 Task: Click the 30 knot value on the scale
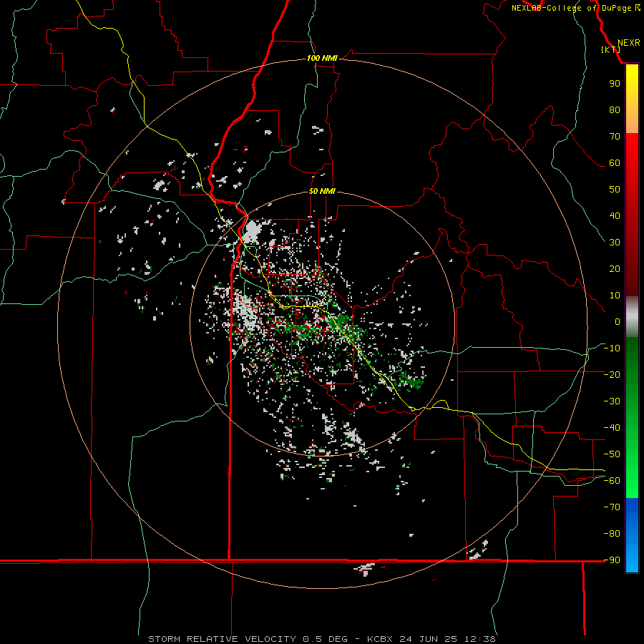point(615,243)
